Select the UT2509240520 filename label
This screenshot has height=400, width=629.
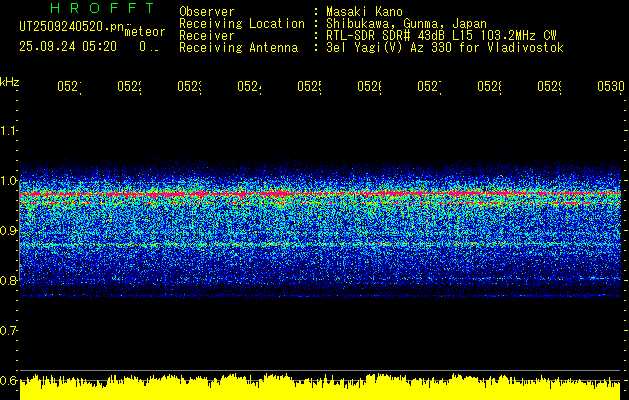tap(71, 27)
